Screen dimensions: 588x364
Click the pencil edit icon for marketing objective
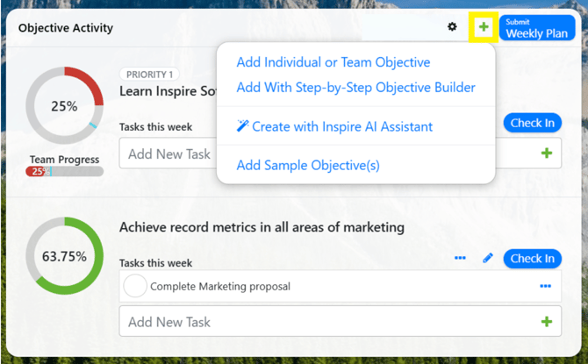(487, 258)
